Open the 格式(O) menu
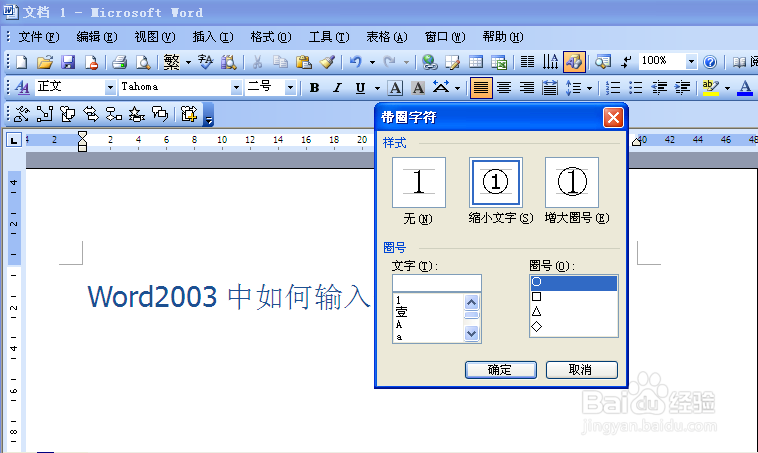The width and height of the screenshot is (758, 453). [271, 37]
